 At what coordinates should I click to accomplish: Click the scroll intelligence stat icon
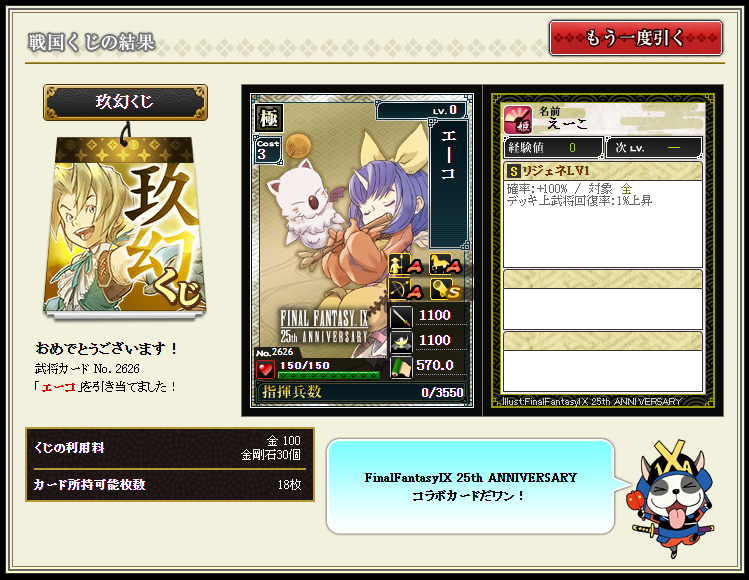401,367
